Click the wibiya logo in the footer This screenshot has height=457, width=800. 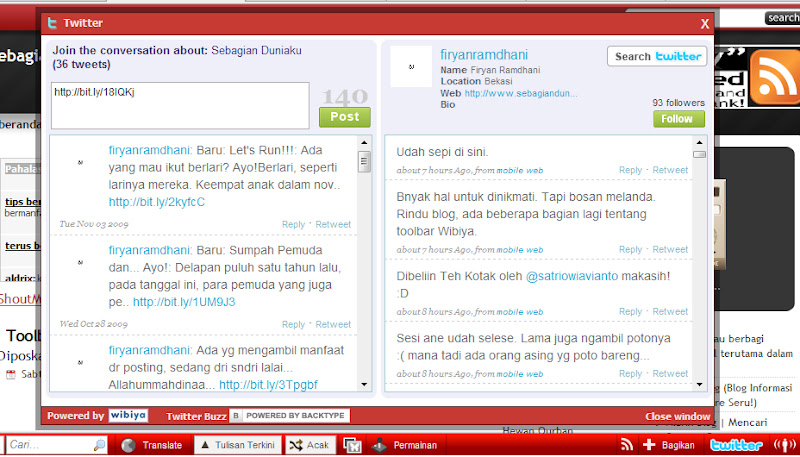pyautogui.click(x=128, y=416)
